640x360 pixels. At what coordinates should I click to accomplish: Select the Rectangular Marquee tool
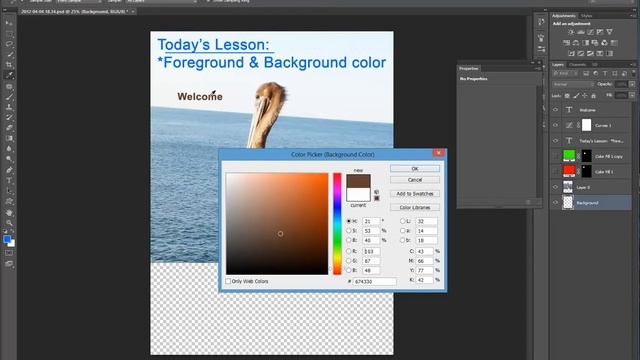pyautogui.click(x=9, y=34)
